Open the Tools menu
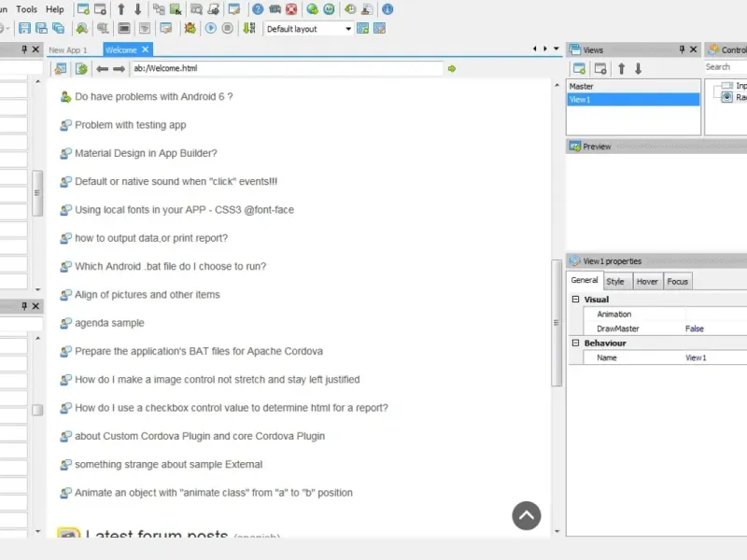The width and height of the screenshot is (747, 560). pyautogui.click(x=27, y=9)
